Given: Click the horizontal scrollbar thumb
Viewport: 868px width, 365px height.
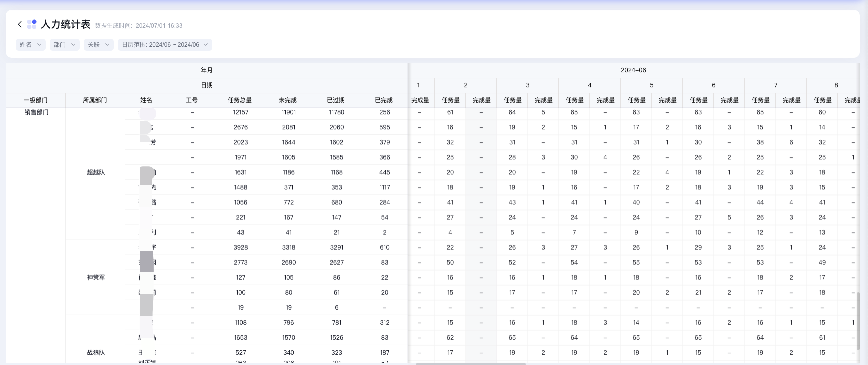Looking at the screenshot, I should [471, 364].
